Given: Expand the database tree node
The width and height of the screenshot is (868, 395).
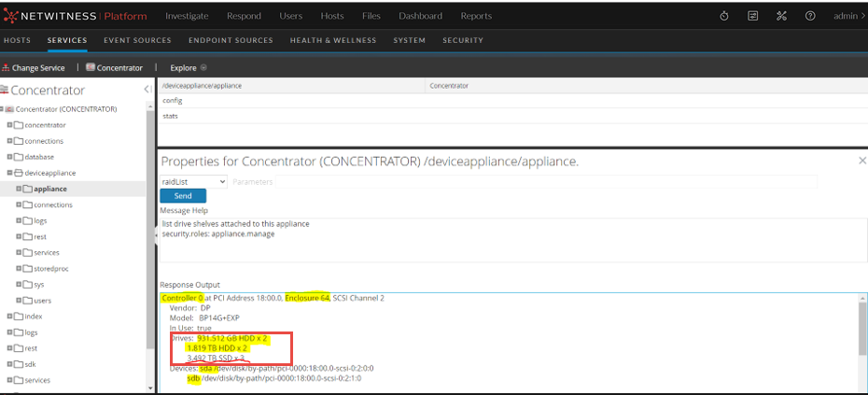Looking at the screenshot, I should [x=9, y=157].
